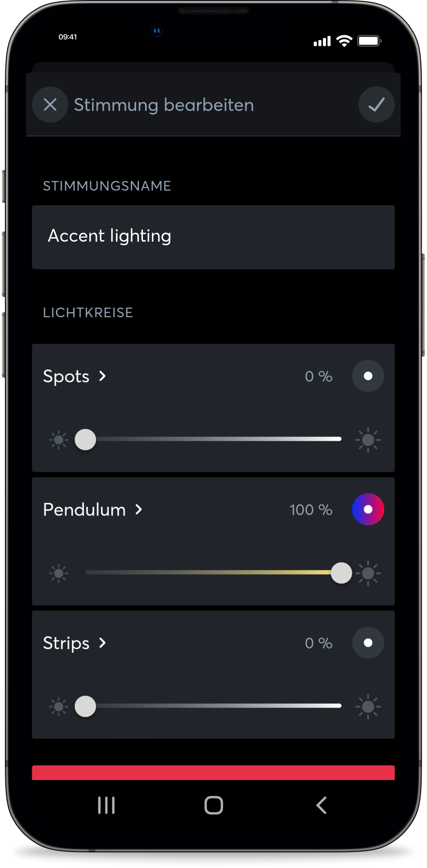Image resolution: width=427 pixels, height=868 pixels.
Task: Toggle the Spots light circle button
Action: pyautogui.click(x=368, y=376)
